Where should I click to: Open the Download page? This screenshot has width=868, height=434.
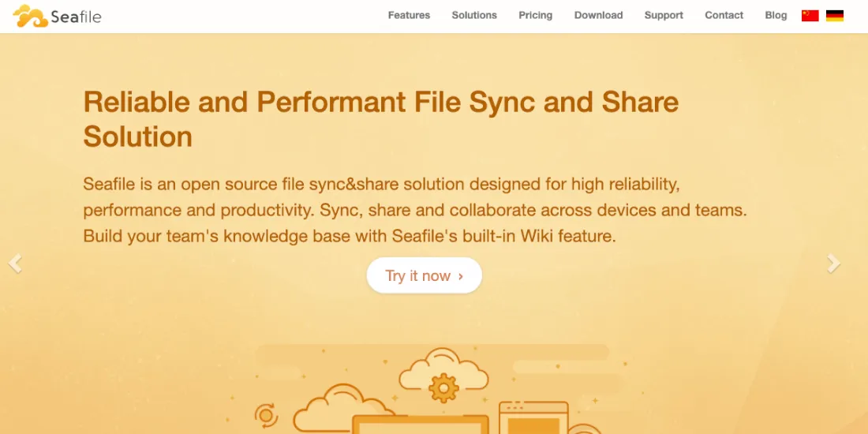click(x=598, y=16)
